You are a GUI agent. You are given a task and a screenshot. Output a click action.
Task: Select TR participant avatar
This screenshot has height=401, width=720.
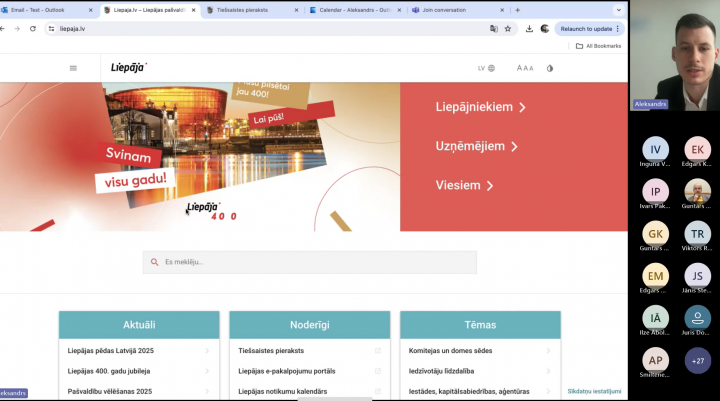tap(698, 234)
